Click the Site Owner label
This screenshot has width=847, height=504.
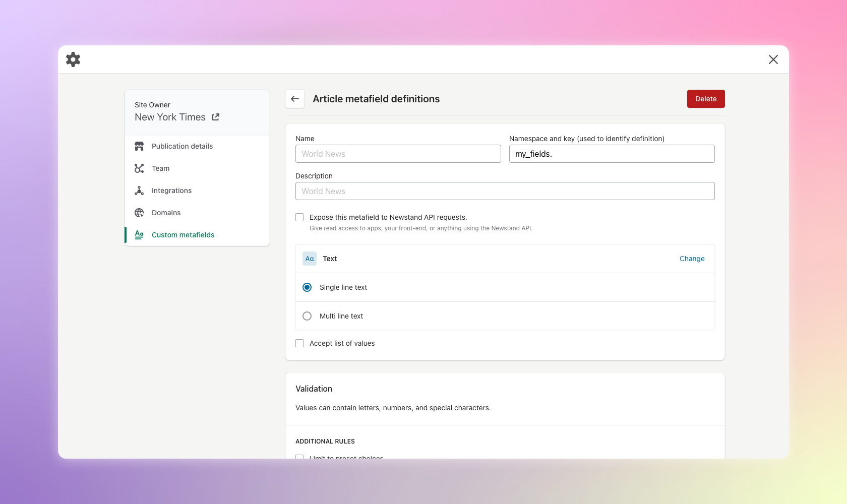point(152,105)
